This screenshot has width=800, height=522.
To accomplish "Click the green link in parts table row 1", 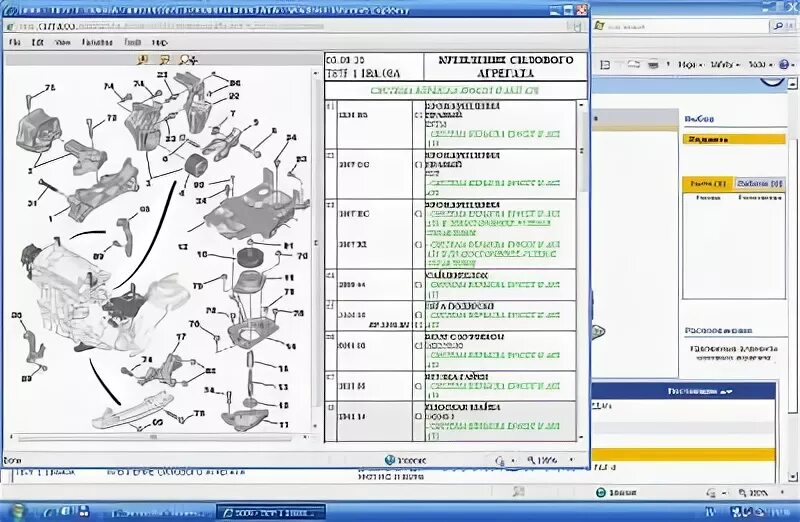I will click(x=494, y=134).
